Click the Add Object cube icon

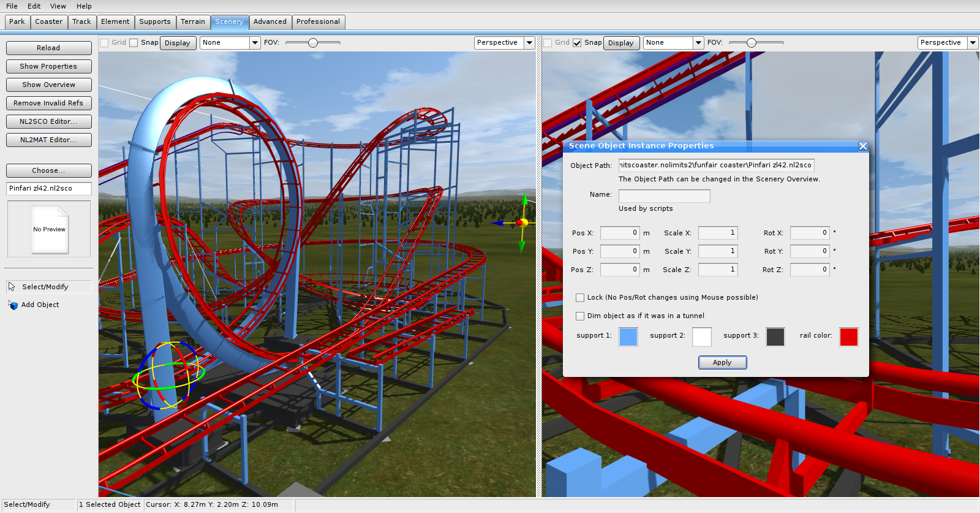(x=13, y=305)
